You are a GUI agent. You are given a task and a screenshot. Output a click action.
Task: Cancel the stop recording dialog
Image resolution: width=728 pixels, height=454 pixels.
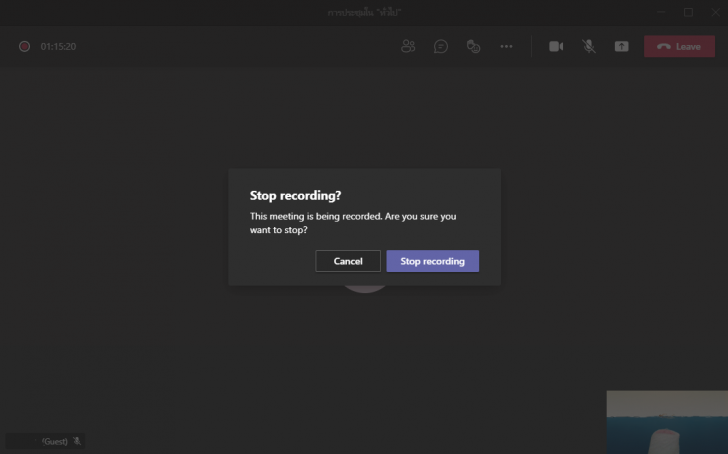pyautogui.click(x=348, y=261)
